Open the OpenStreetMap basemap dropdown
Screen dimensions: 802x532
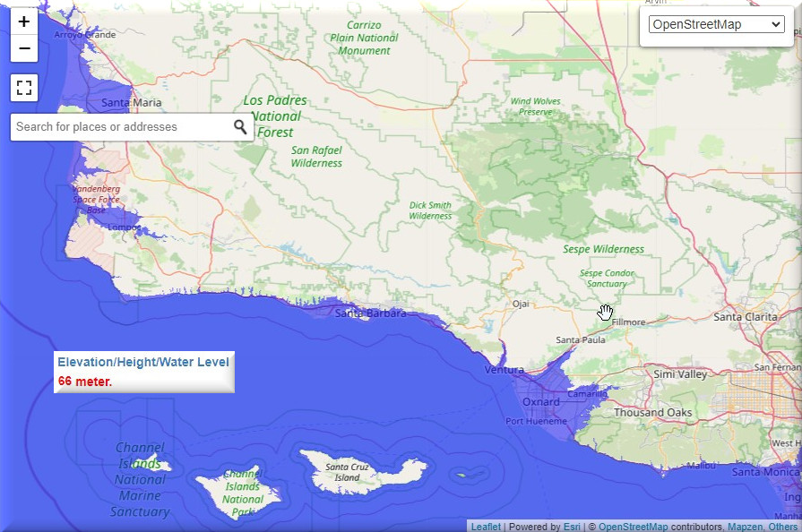(717, 24)
